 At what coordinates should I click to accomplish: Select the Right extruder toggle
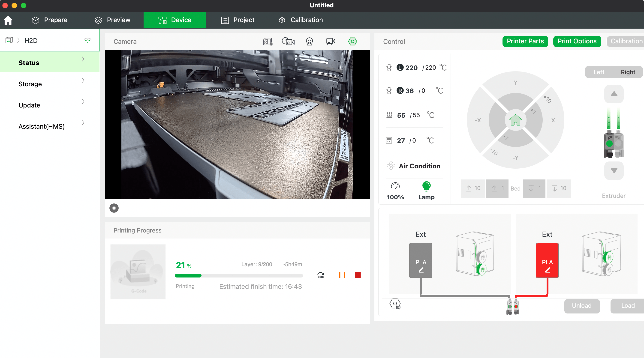pyautogui.click(x=628, y=72)
